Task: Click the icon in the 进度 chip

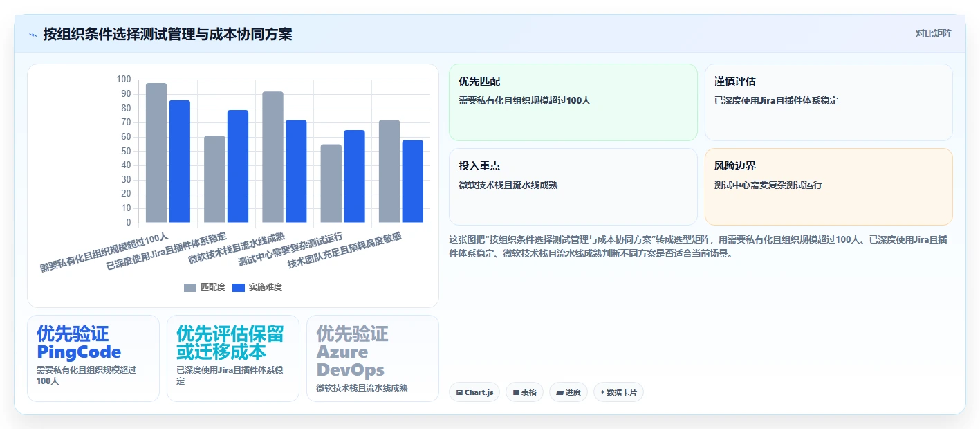Action: pyautogui.click(x=560, y=392)
